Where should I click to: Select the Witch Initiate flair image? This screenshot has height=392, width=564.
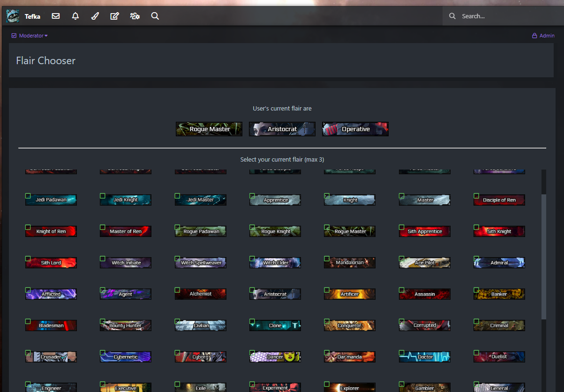click(126, 263)
